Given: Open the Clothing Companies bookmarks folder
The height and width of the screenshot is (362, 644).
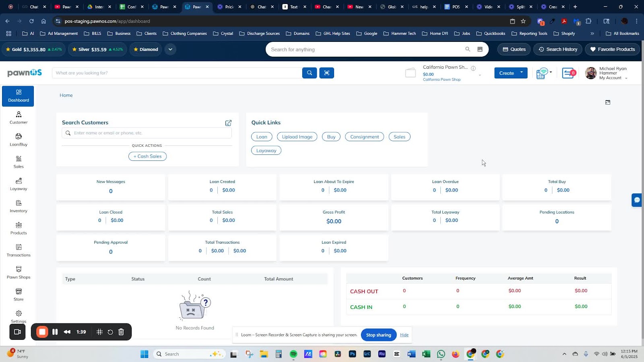Looking at the screenshot, I should click(x=185, y=33).
